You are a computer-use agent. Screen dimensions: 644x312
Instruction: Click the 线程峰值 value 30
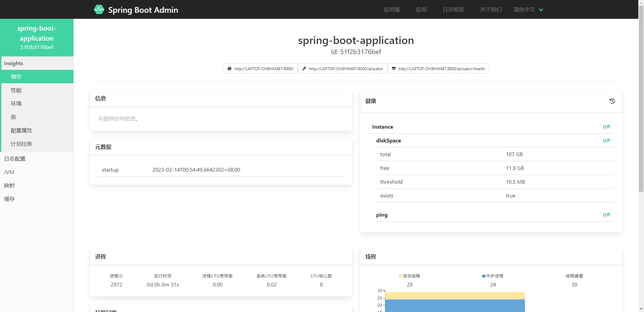(574, 285)
